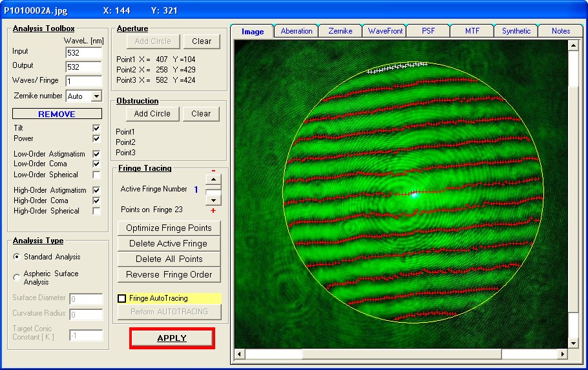This screenshot has width=588, height=370.
Task: Click Clear in the Aperture section
Action: (202, 41)
